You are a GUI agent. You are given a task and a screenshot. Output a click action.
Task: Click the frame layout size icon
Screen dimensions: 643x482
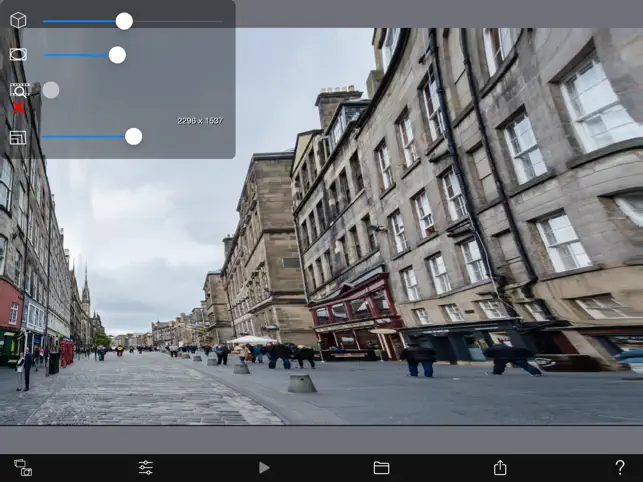tap(18, 137)
